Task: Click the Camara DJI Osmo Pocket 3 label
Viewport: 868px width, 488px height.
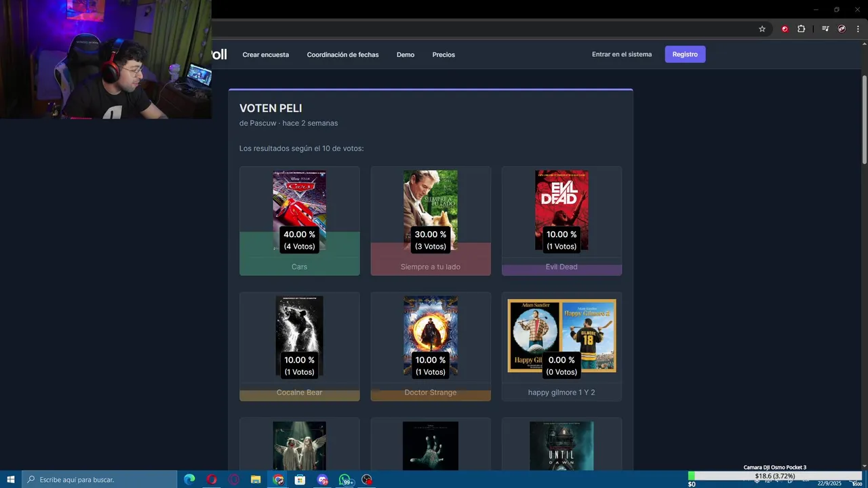Action: (x=774, y=467)
